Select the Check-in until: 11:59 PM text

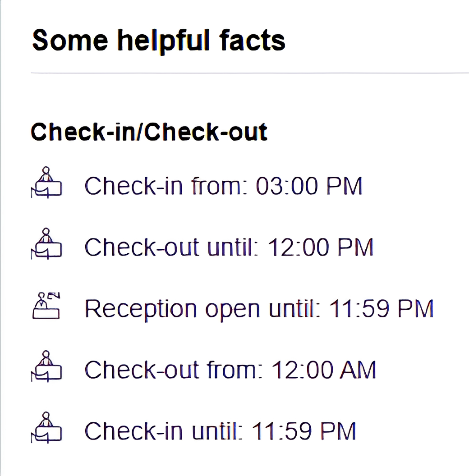point(220,431)
